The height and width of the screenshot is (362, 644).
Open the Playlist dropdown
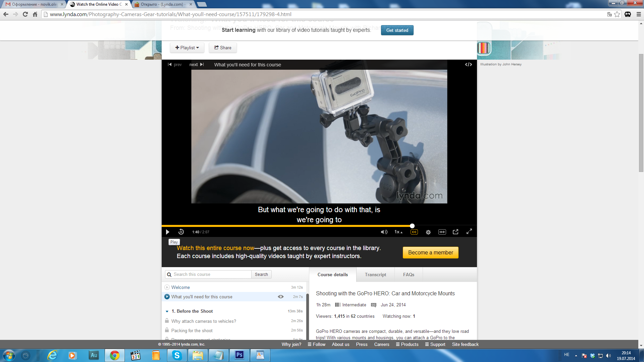click(187, 48)
